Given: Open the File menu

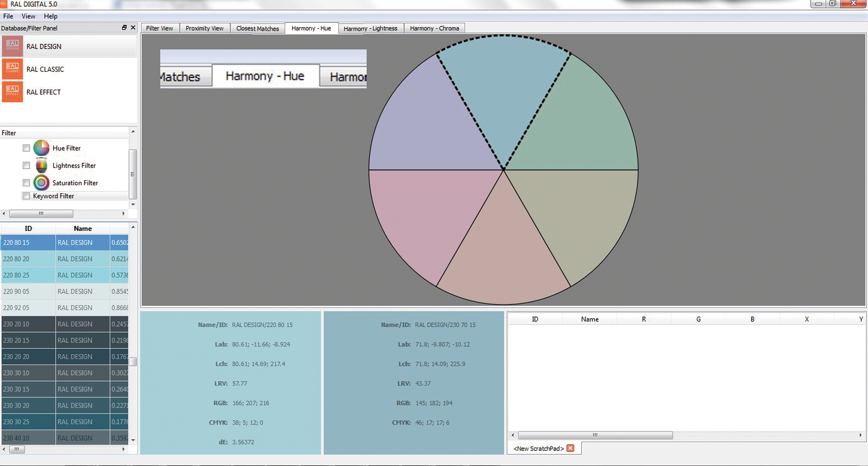Looking at the screenshot, I should pyautogui.click(x=8, y=16).
